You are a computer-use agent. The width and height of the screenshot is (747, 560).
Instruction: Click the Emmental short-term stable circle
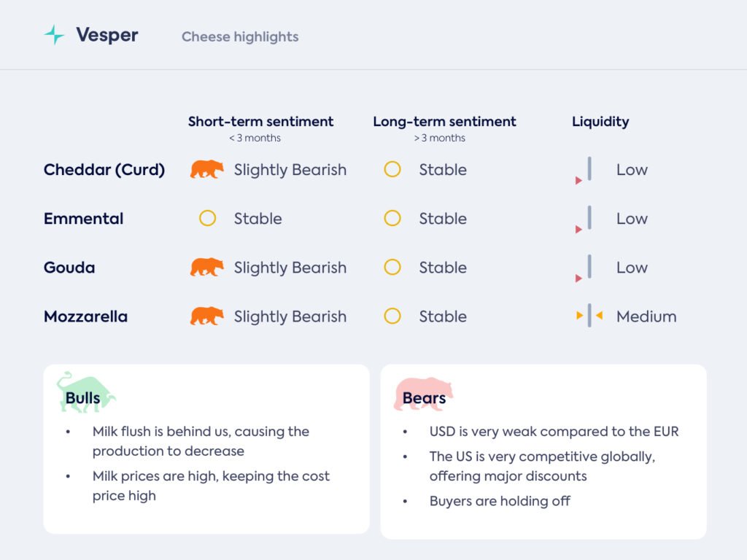208,219
